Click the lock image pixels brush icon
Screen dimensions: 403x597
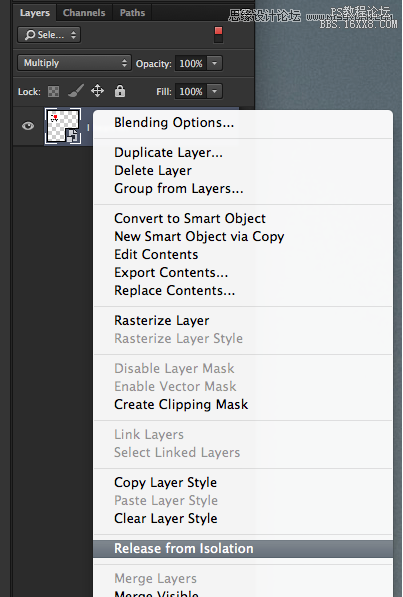[x=75, y=91]
